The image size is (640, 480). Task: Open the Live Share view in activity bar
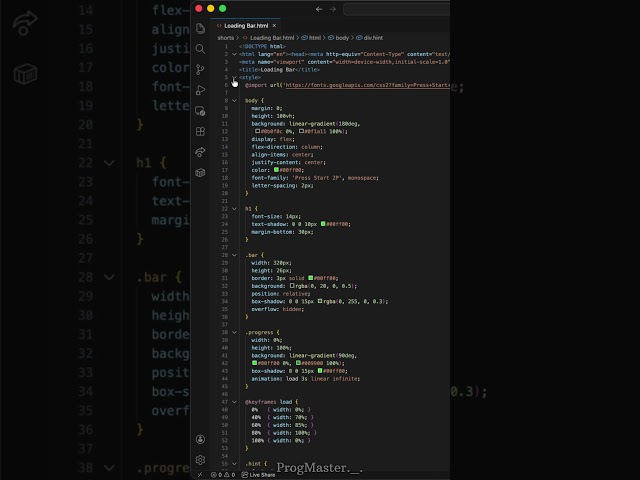click(200, 152)
